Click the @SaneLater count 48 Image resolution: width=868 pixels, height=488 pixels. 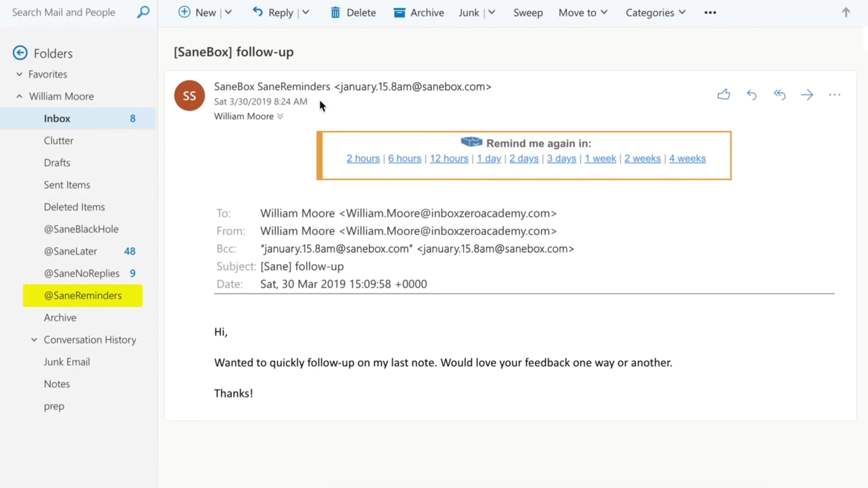pyautogui.click(x=130, y=251)
